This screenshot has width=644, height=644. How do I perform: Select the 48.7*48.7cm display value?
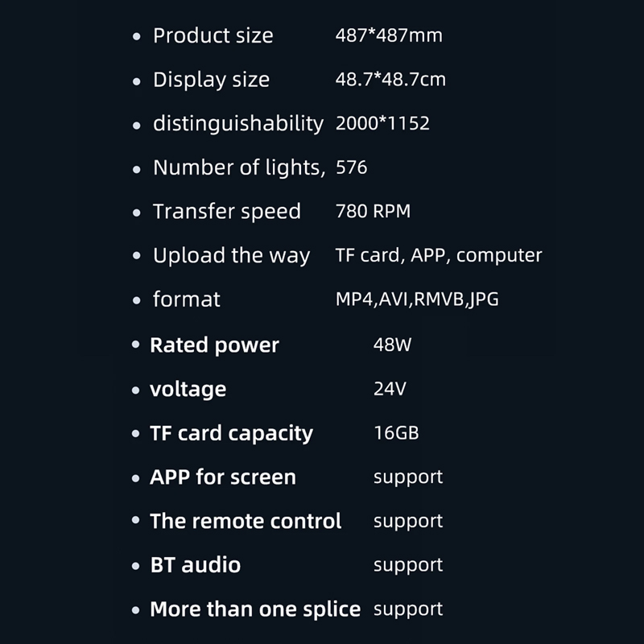390,79
